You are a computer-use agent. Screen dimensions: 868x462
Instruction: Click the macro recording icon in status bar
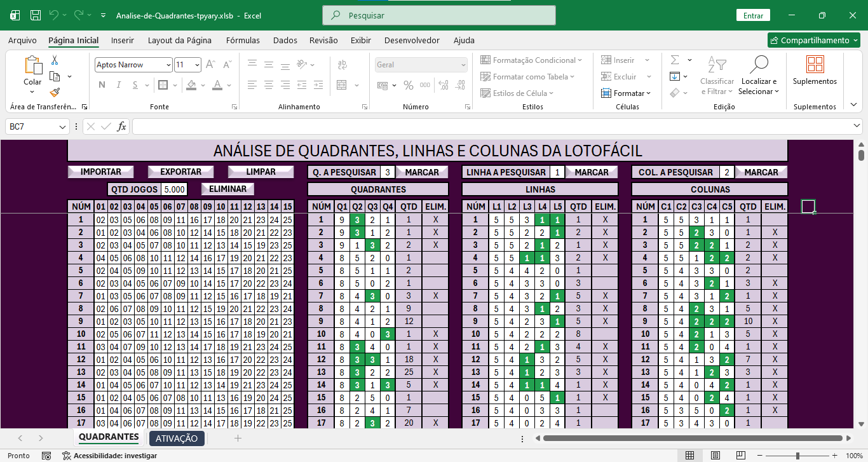[46, 456]
